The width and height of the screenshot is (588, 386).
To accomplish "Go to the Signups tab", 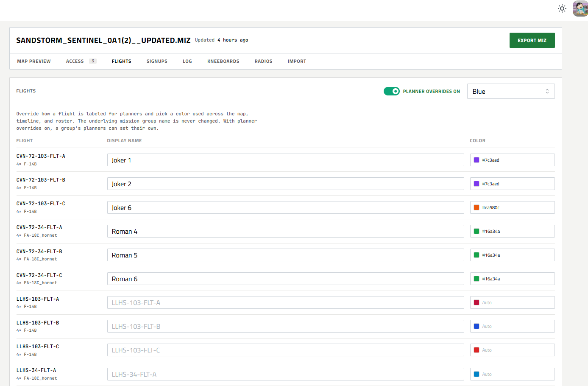I will (157, 61).
